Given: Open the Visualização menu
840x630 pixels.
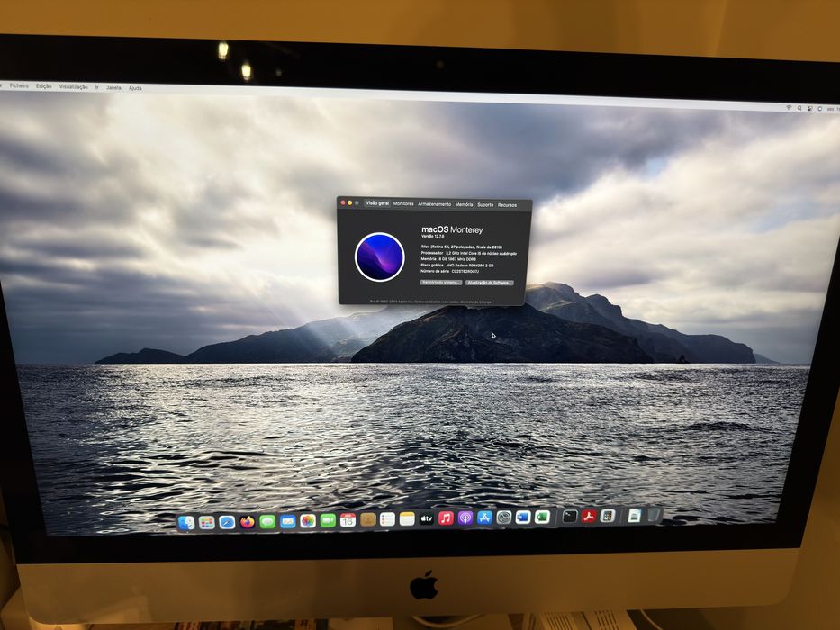Looking at the screenshot, I should 74,86.
